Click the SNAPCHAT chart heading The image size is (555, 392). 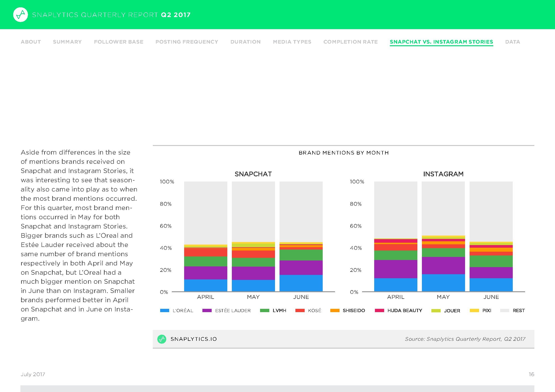click(253, 174)
